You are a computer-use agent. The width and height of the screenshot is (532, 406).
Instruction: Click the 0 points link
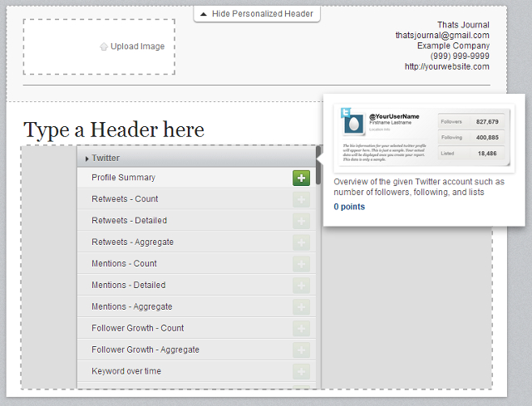click(x=349, y=207)
